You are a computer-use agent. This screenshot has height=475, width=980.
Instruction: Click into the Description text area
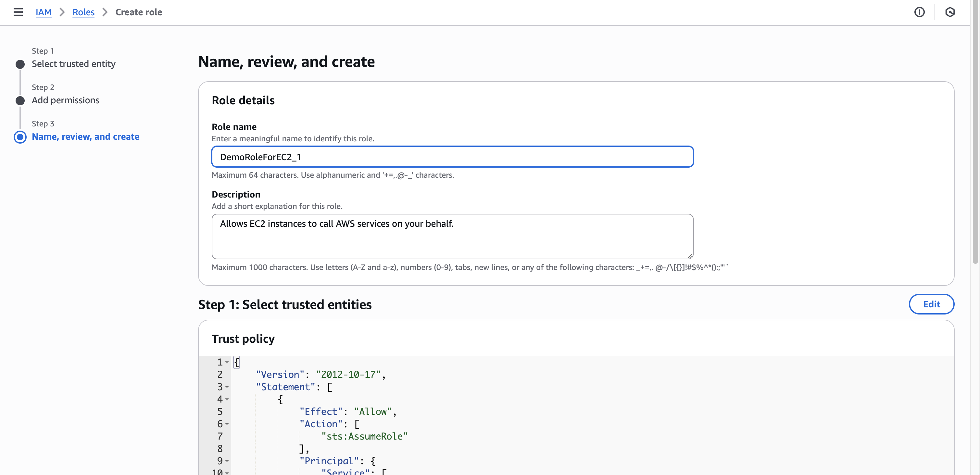[x=452, y=236]
